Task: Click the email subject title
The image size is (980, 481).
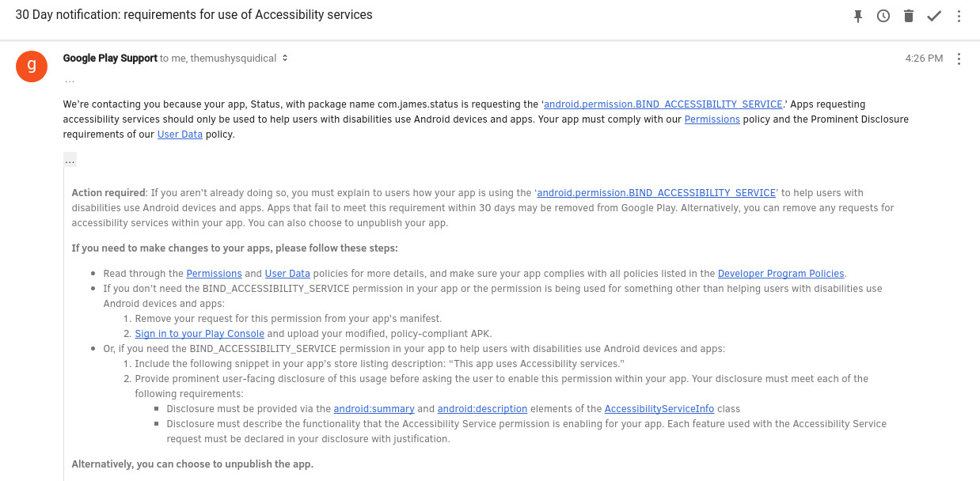Action: click(194, 15)
